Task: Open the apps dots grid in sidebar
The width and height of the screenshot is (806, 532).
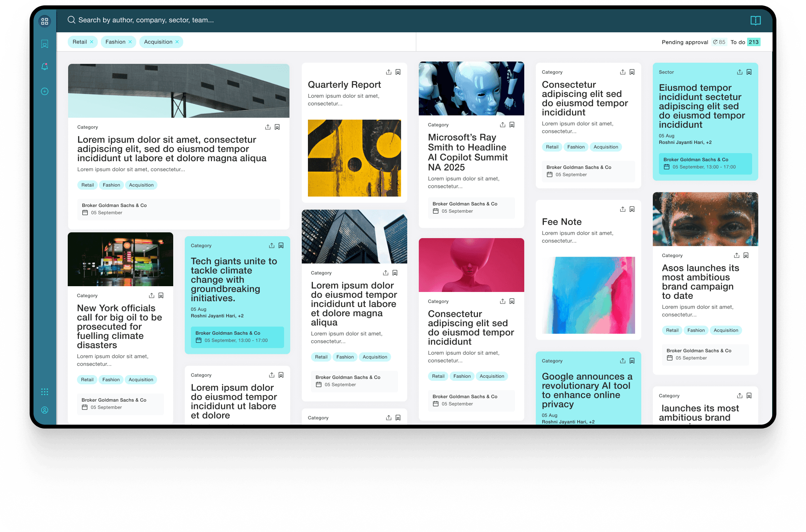Action: coord(45,392)
